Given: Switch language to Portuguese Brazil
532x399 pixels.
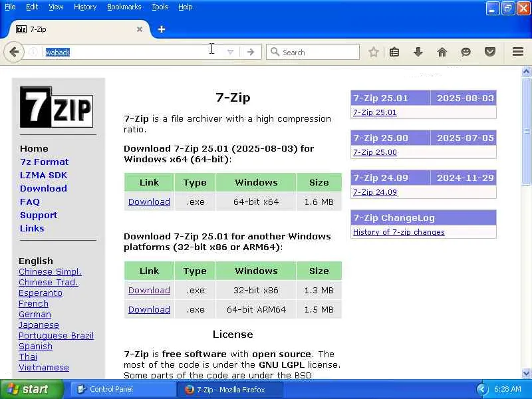Looking at the screenshot, I should (56, 336).
